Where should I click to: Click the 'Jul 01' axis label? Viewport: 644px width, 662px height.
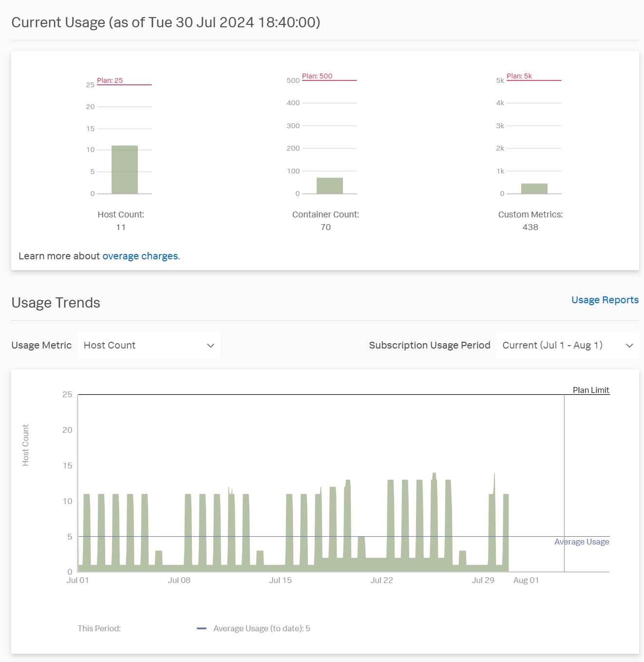pos(77,580)
